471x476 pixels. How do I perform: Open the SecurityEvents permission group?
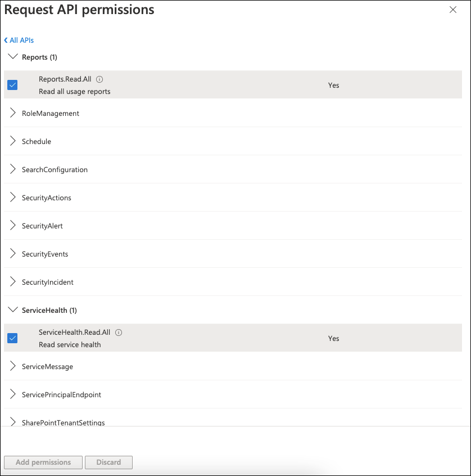tap(45, 254)
